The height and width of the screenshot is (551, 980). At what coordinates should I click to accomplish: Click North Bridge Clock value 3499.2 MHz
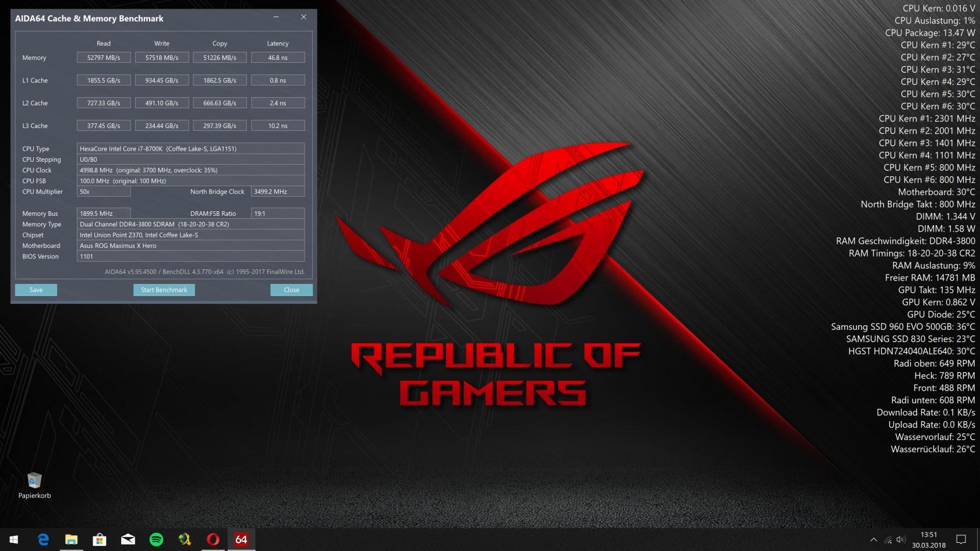(278, 191)
